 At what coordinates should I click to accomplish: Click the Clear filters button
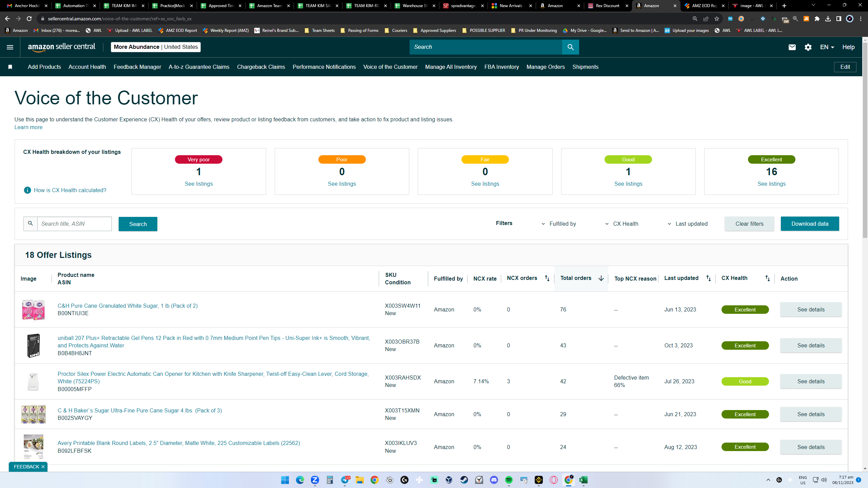click(x=750, y=224)
